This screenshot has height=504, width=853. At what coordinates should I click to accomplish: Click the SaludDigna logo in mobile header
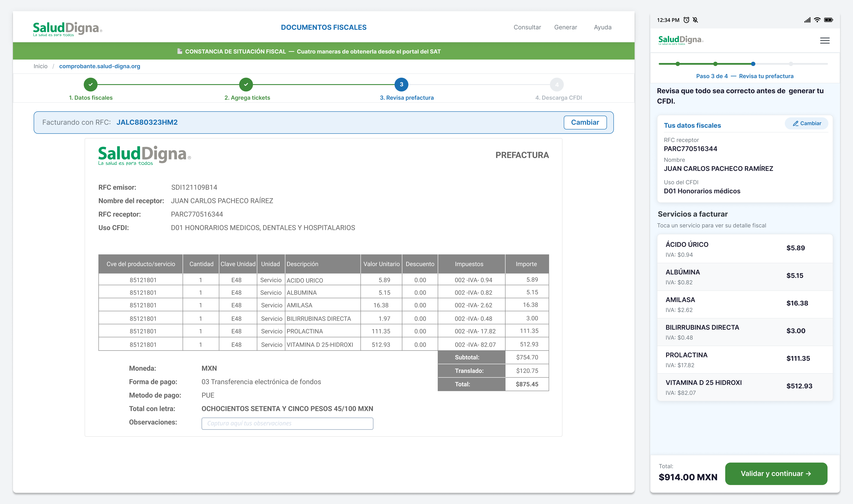click(680, 40)
